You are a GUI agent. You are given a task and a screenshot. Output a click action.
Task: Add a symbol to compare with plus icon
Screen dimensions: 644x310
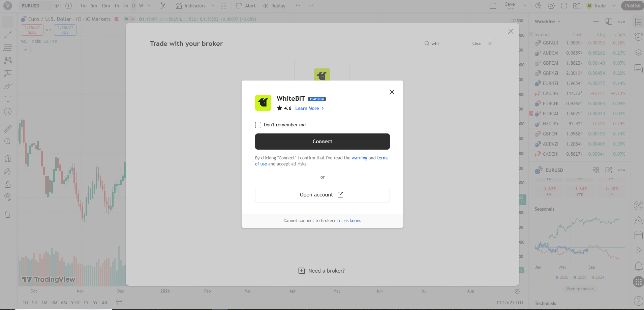click(x=68, y=6)
